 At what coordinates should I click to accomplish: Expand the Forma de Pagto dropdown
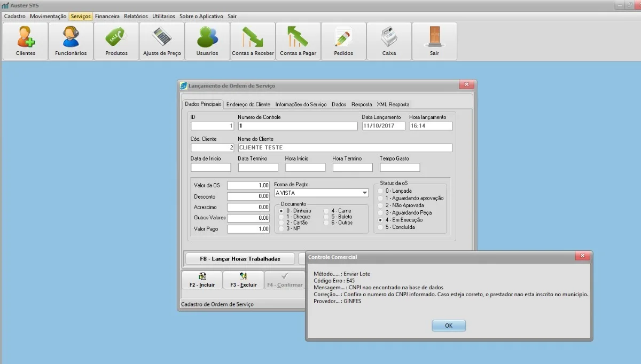(x=365, y=193)
